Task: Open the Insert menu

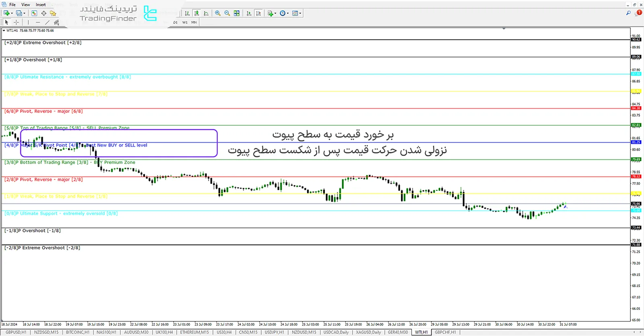Action: (x=41, y=5)
